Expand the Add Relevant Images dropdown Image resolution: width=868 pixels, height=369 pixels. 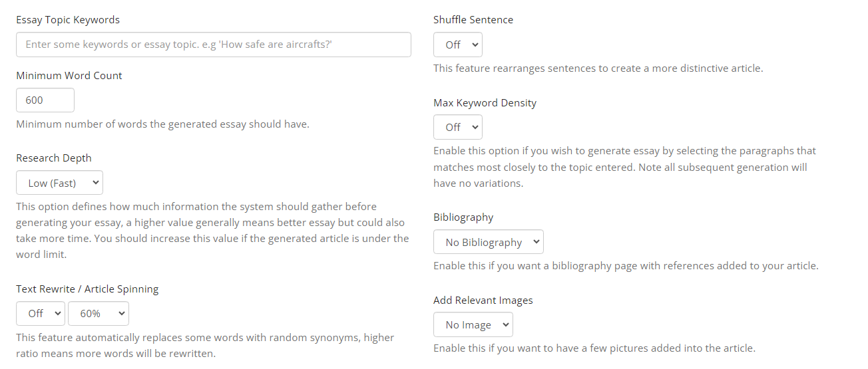point(473,325)
